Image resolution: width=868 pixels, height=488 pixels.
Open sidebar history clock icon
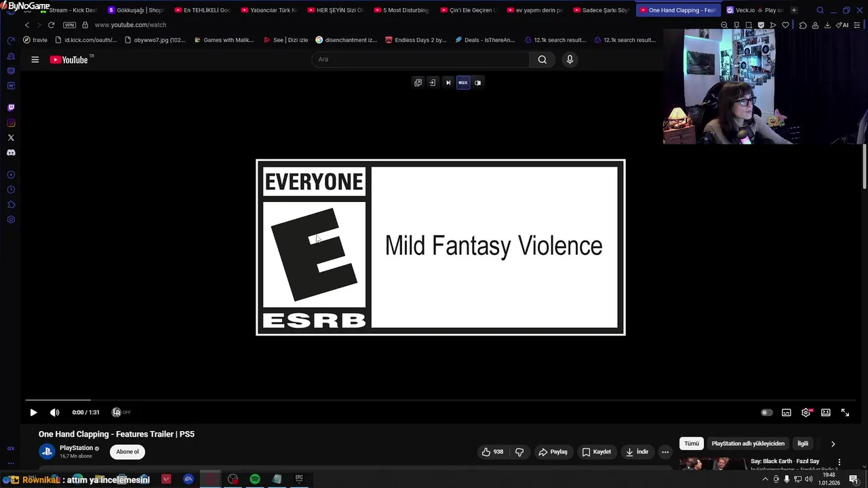(11, 190)
